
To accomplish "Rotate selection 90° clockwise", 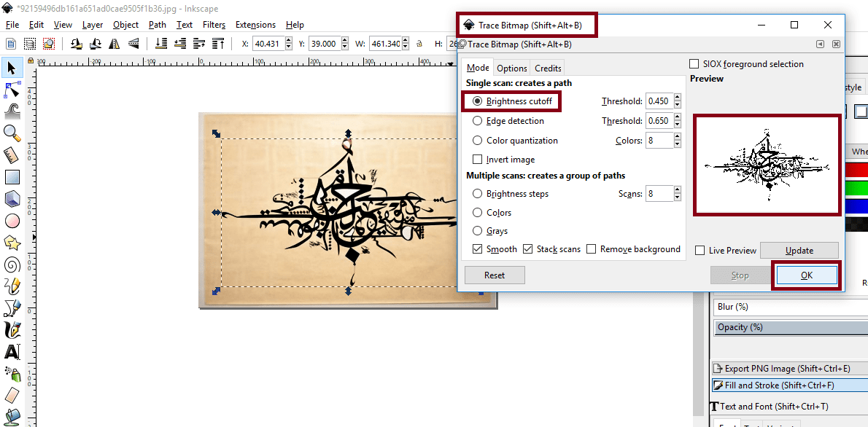I will 96,43.
